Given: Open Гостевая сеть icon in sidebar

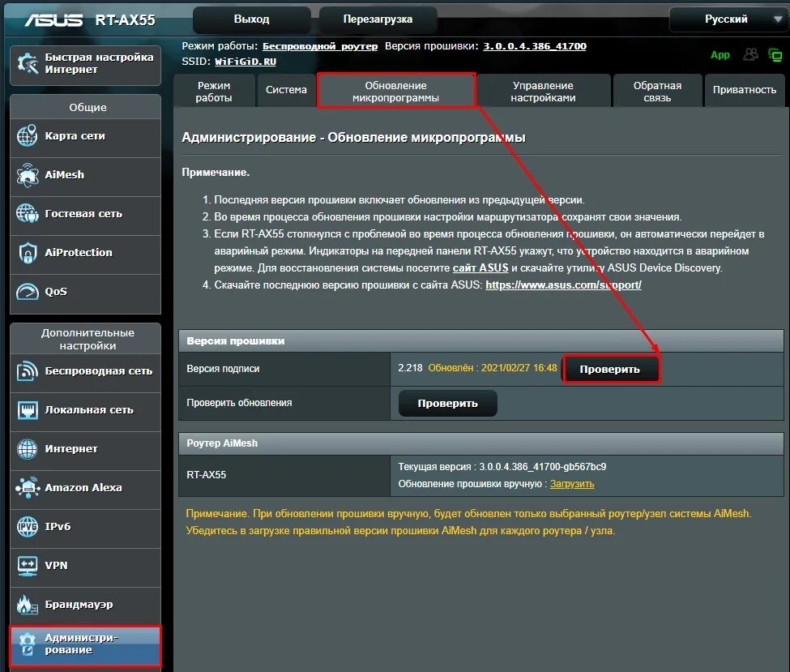Looking at the screenshot, I should [x=28, y=214].
